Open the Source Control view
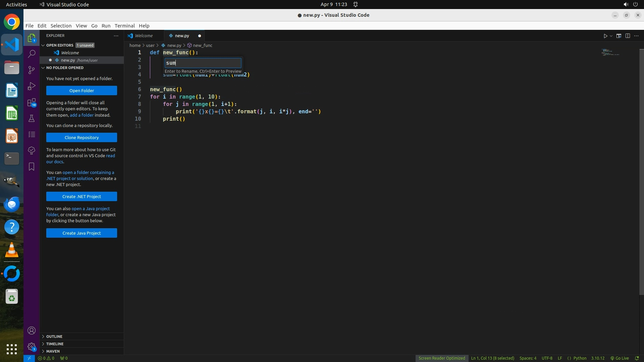 [32, 70]
